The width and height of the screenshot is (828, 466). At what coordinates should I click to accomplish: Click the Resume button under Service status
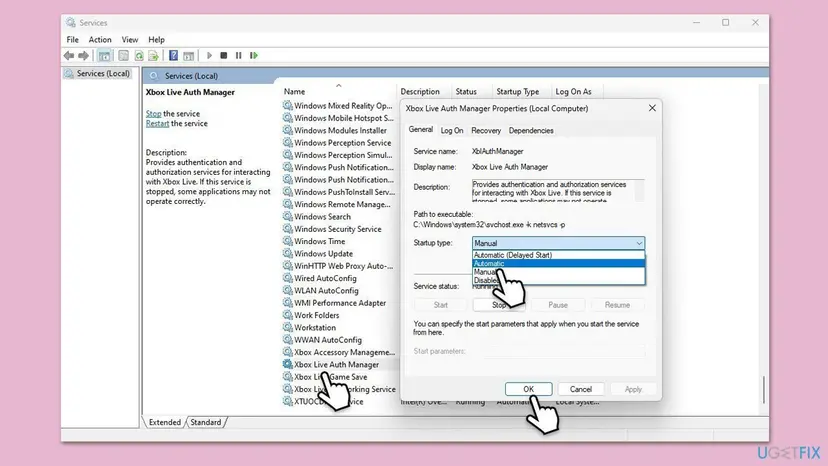coord(617,305)
